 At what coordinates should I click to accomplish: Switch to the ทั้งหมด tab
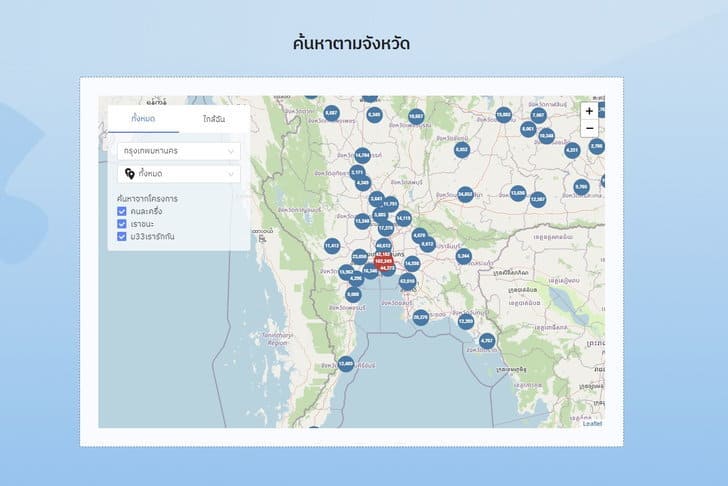[x=143, y=119]
